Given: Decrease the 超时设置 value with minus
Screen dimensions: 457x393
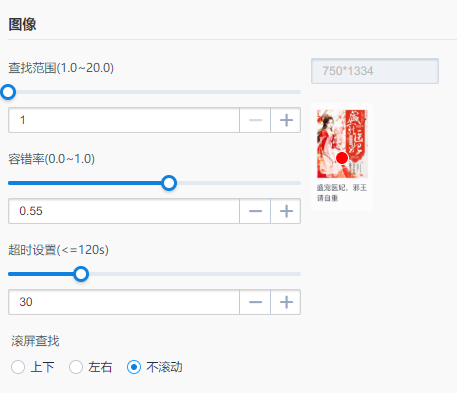Looking at the screenshot, I should [255, 302].
